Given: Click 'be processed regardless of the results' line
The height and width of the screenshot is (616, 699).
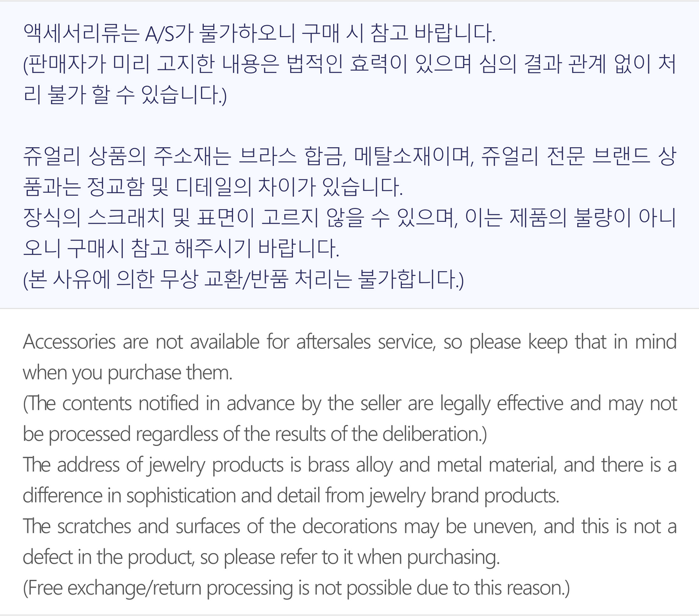Looking at the screenshot, I should (255, 434).
